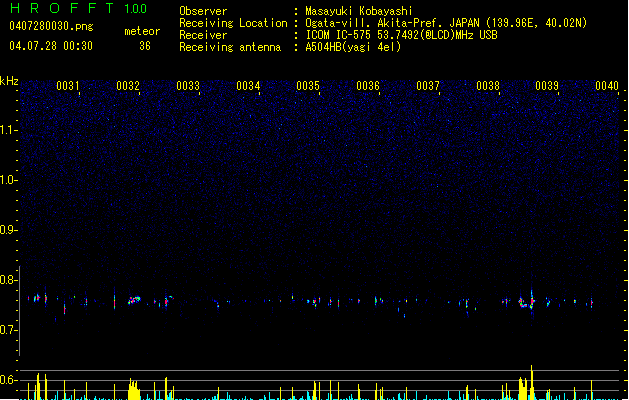
Task: Click the 1.0 kHz axis label
Action: click(x=9, y=180)
